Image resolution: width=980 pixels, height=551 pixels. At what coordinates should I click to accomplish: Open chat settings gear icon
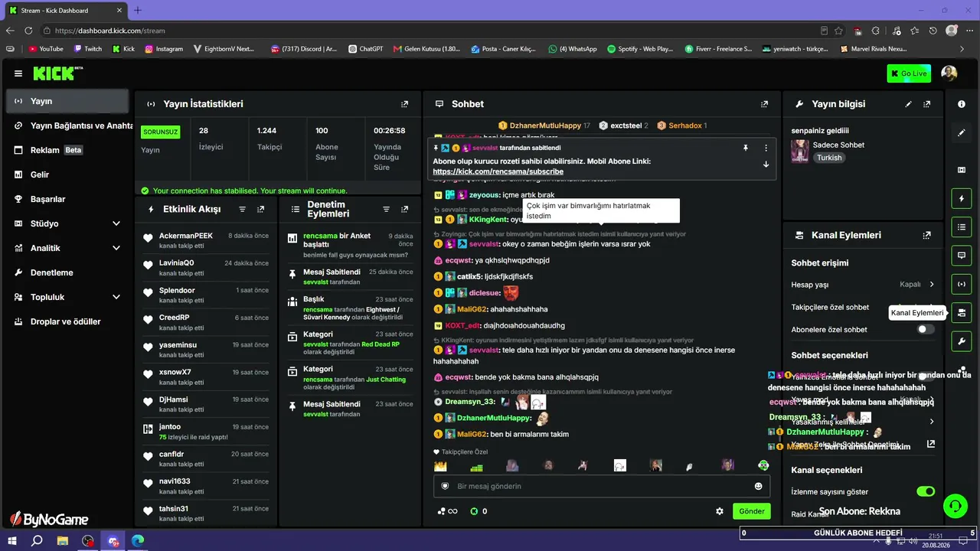click(720, 511)
